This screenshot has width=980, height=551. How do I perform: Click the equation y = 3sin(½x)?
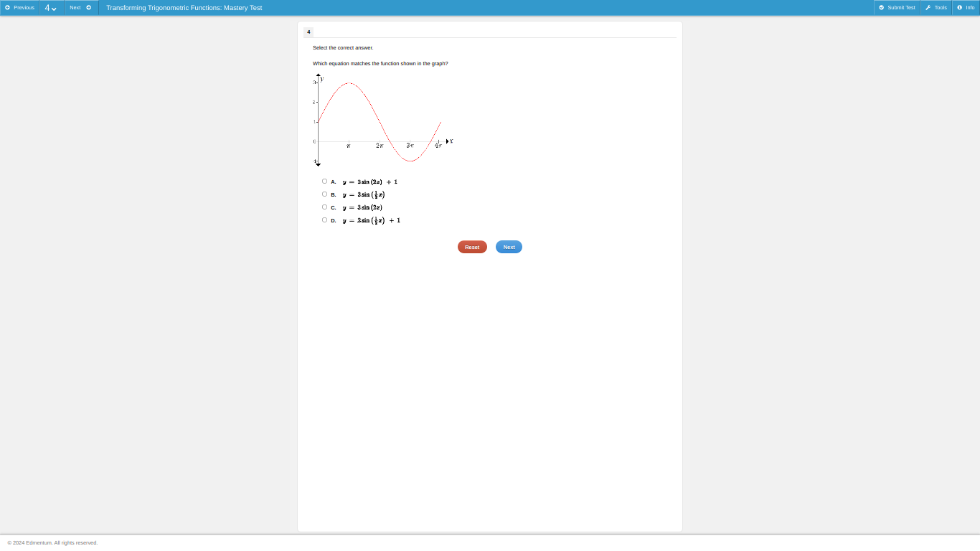(364, 194)
